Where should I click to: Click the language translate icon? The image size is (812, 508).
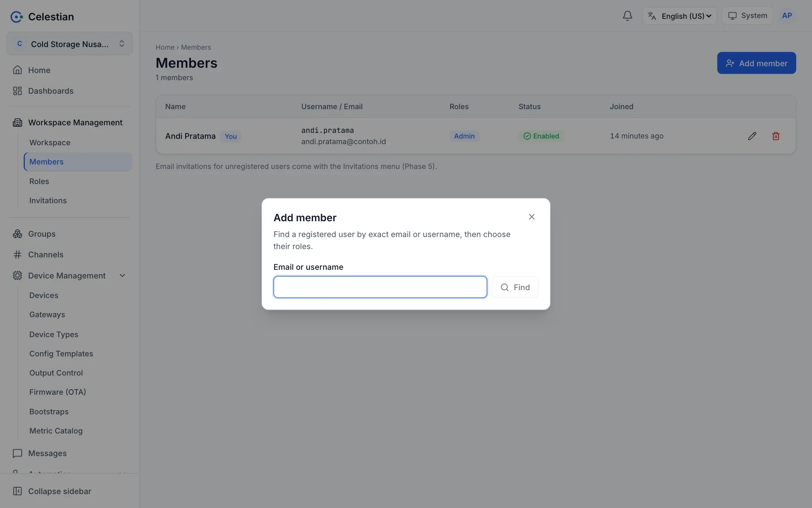coord(652,16)
